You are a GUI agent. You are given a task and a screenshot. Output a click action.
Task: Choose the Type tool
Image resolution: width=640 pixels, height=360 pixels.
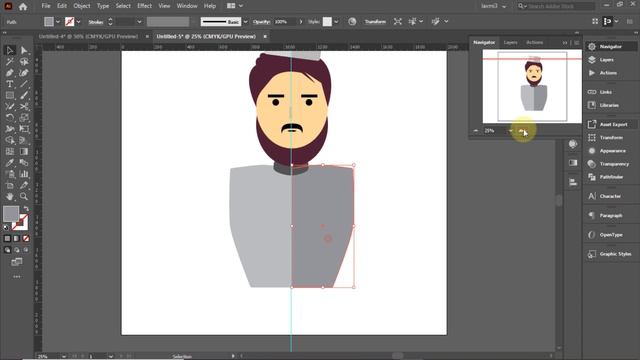10,84
